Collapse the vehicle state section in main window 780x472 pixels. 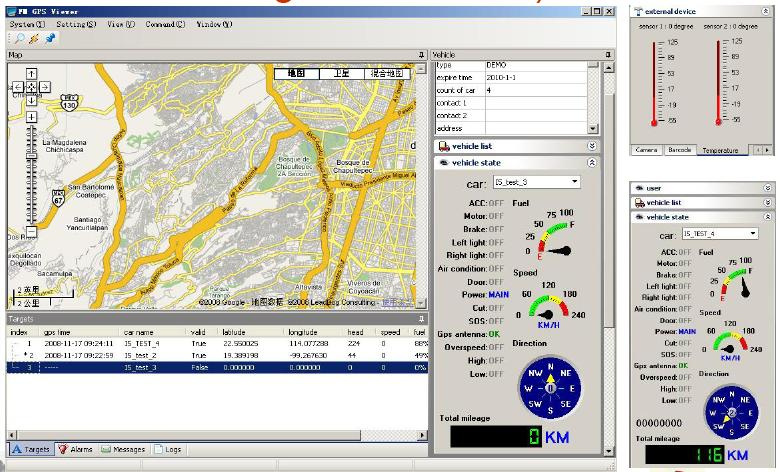click(591, 163)
